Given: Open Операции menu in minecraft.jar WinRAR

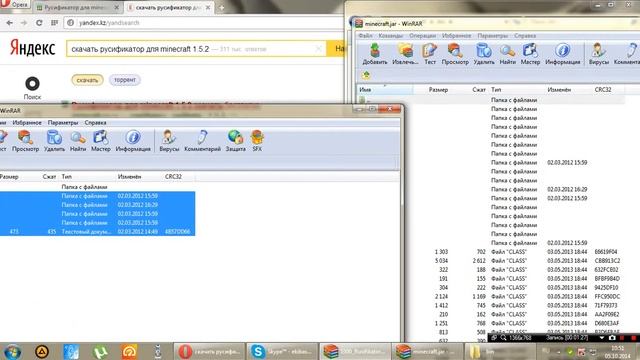Looking at the screenshot, I should tap(422, 36).
